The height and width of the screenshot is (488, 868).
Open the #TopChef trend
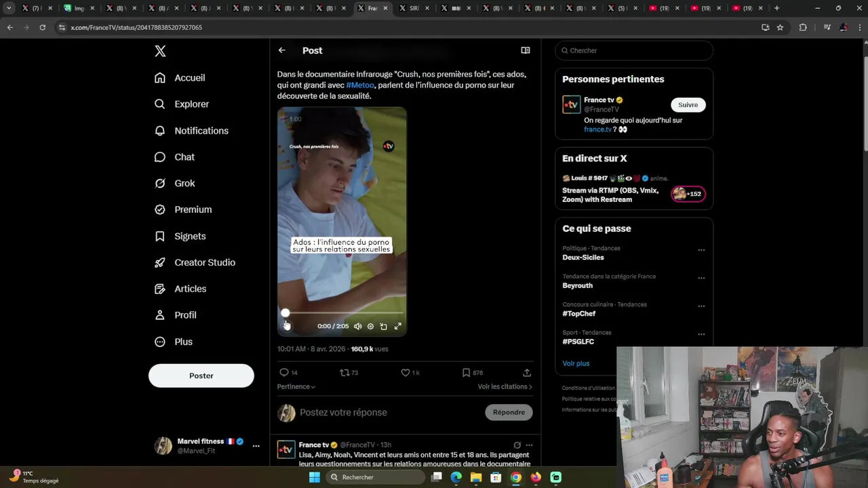coord(578,314)
